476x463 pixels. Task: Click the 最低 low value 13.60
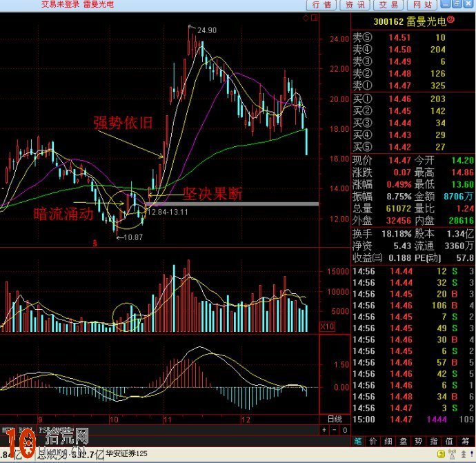(462, 184)
